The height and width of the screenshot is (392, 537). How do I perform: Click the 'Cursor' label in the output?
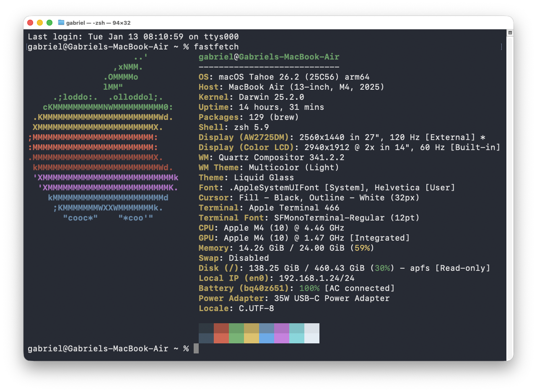point(214,198)
